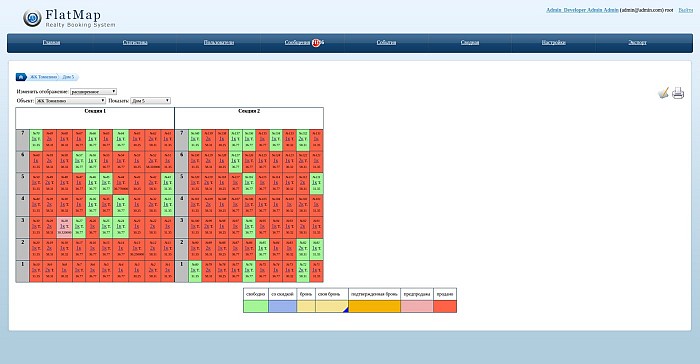Click the edit brush icon beside printer
Screen dimensions: 700x364
(663, 93)
